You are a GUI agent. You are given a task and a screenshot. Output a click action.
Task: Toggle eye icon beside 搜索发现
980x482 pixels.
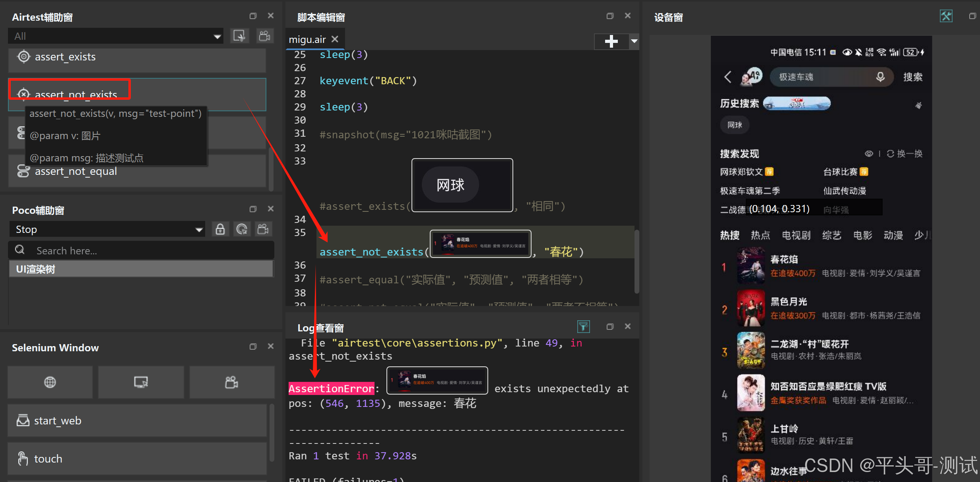869,154
